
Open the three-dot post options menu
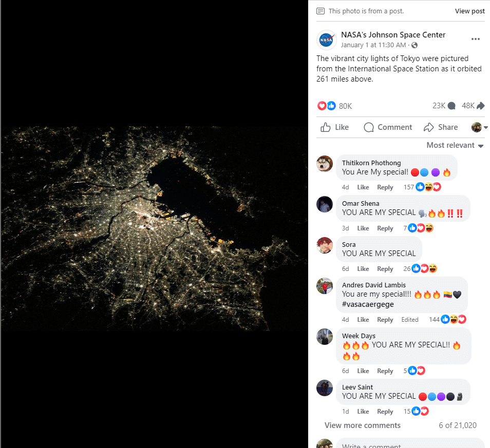tap(476, 40)
